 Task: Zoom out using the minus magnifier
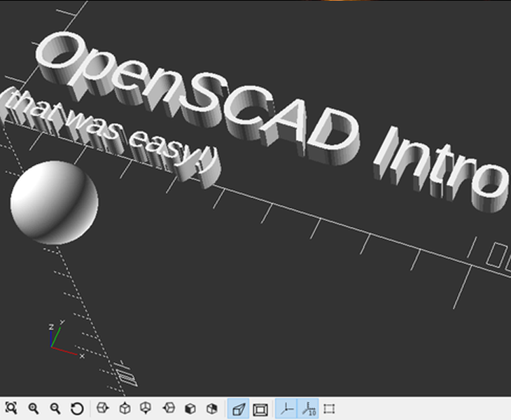55,408
